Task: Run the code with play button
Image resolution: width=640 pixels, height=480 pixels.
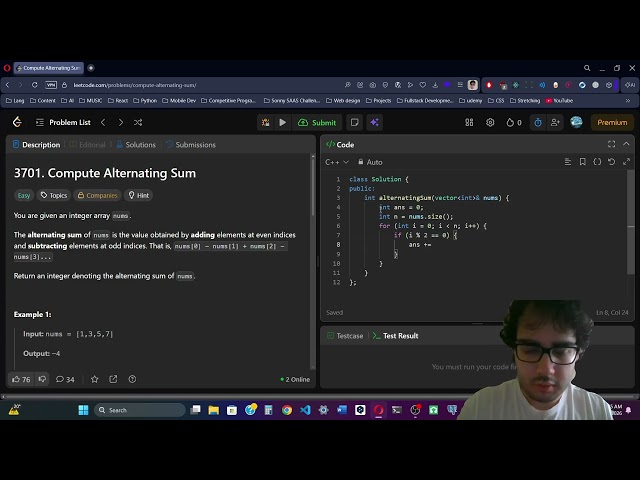Action: (282, 122)
